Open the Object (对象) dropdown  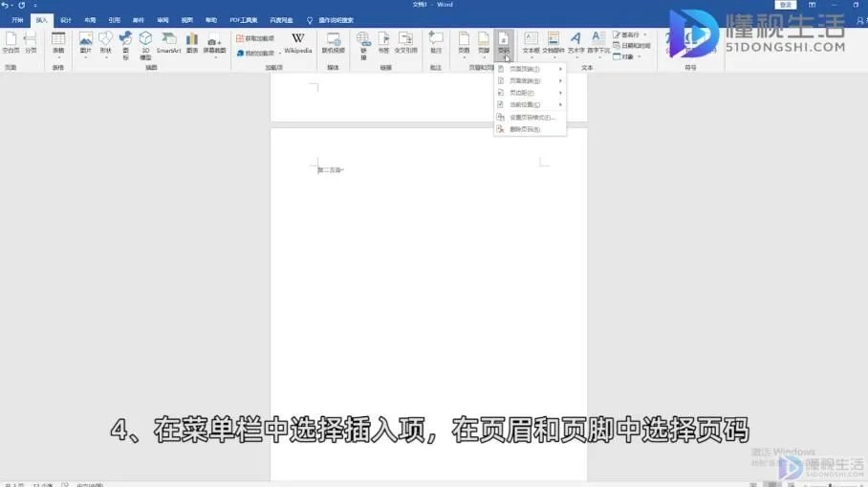[627, 56]
